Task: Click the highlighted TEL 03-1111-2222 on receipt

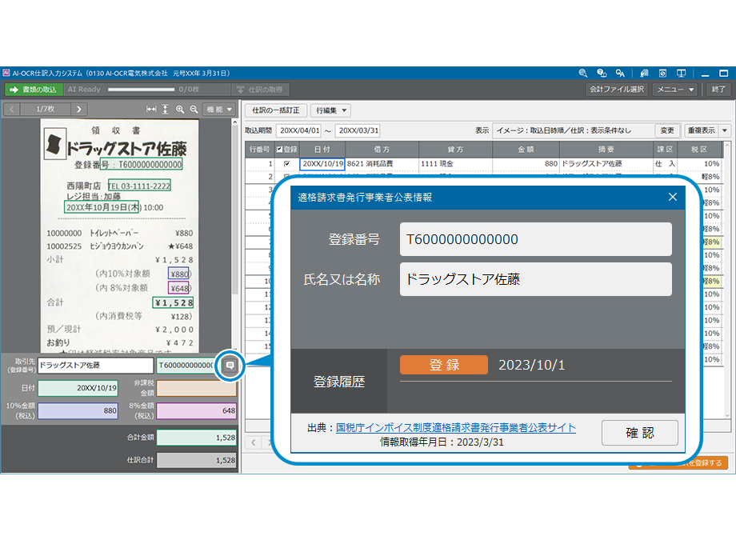Action: [x=139, y=186]
